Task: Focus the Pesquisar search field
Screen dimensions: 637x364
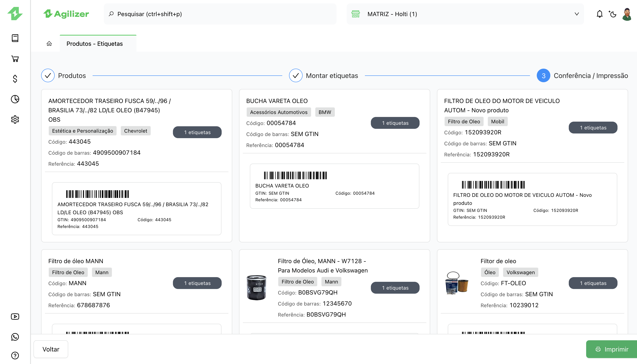Action: coord(220,14)
